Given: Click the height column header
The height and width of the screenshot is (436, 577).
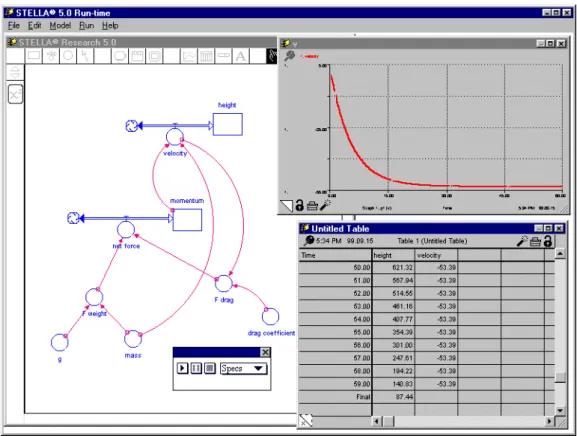Looking at the screenshot, I should (393, 255).
